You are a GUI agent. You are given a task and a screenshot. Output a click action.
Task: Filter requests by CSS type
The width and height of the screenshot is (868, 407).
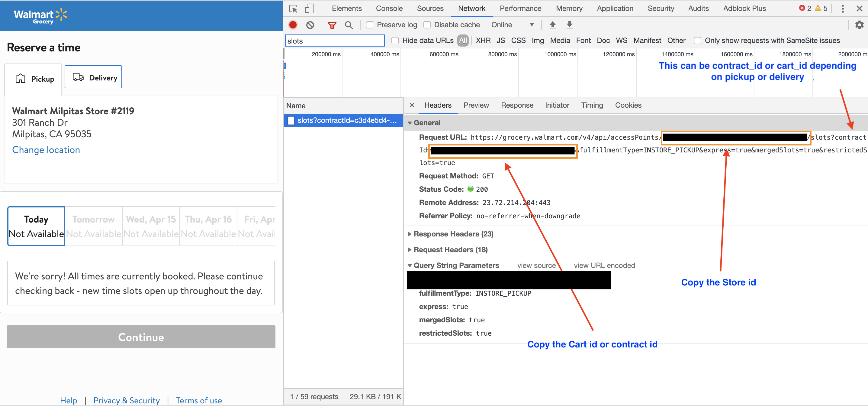pos(518,41)
